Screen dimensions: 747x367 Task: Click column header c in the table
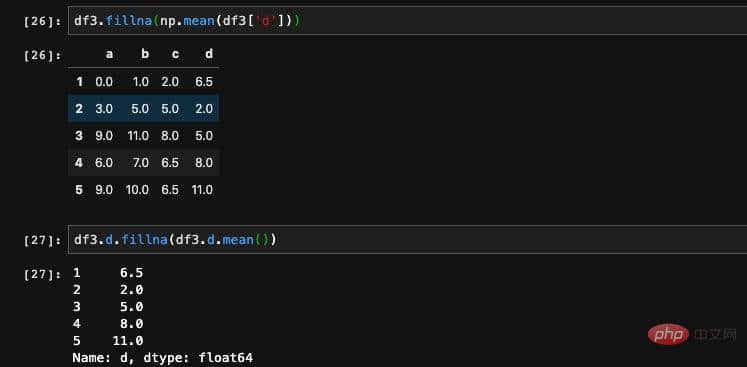point(175,54)
